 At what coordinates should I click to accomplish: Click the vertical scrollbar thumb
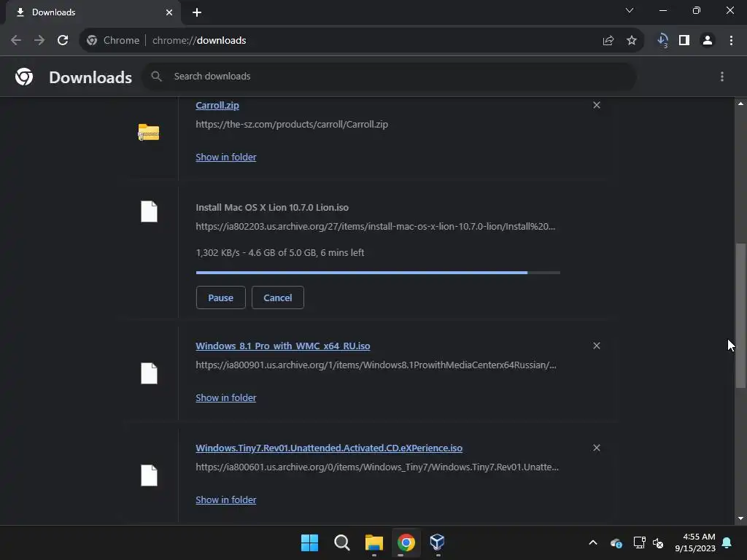tap(740, 315)
